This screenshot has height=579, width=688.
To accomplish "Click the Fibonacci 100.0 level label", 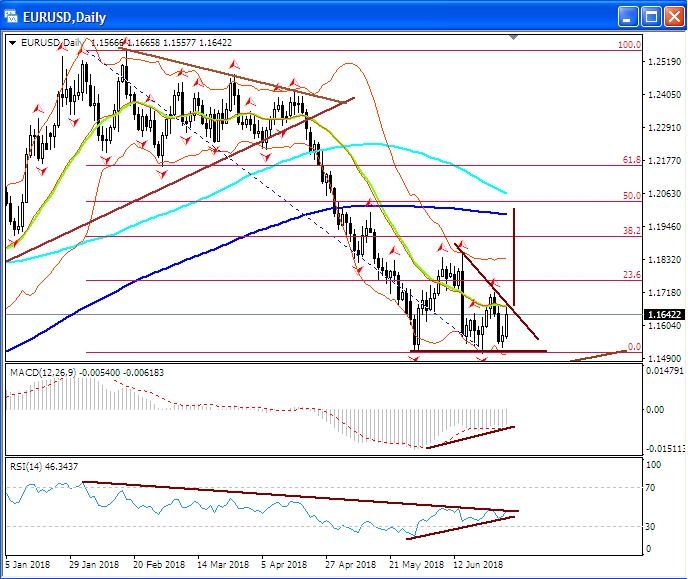I will coord(628,45).
